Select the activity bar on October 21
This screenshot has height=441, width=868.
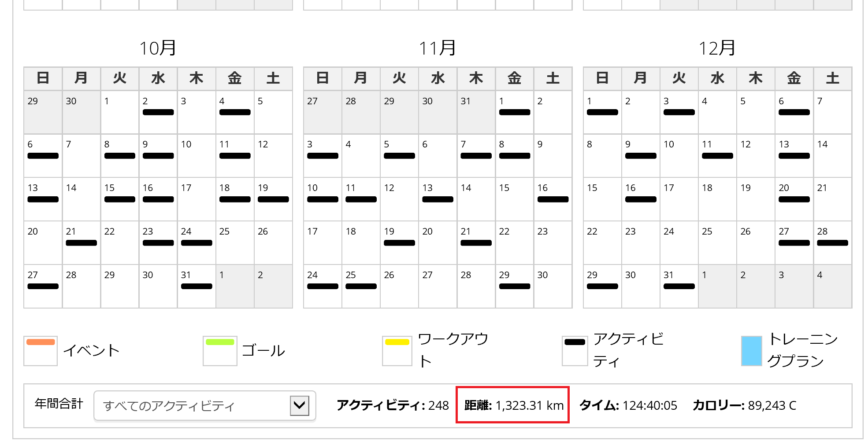click(x=81, y=243)
